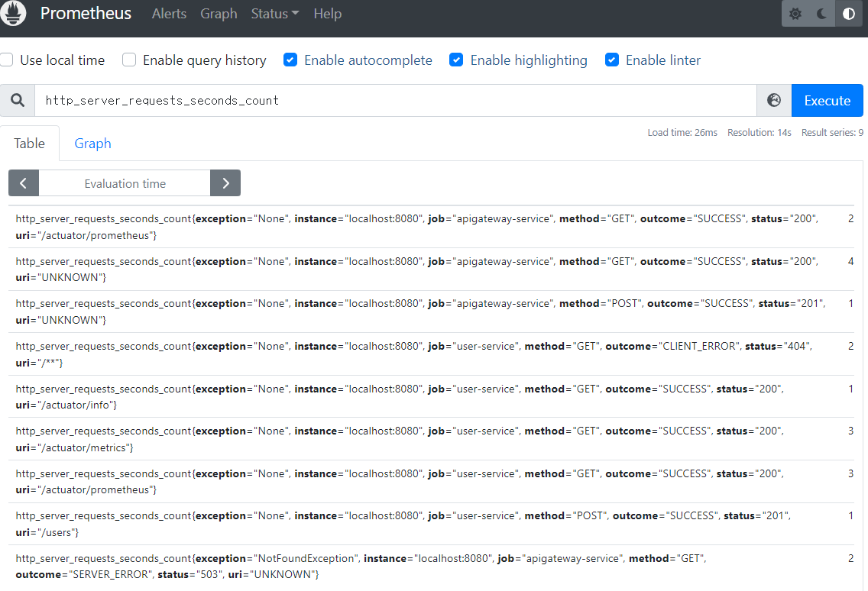Screen dimensions: 868x591
Task: Click the Prometheus flame logo
Action: coord(13,13)
